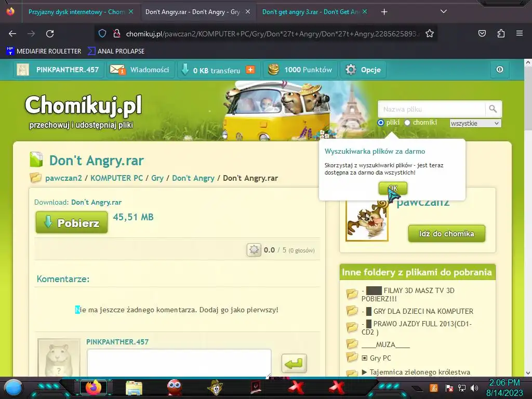Image resolution: width=532 pixels, height=399 pixels.
Task: Open the Gry PC folder
Action: click(x=376, y=358)
